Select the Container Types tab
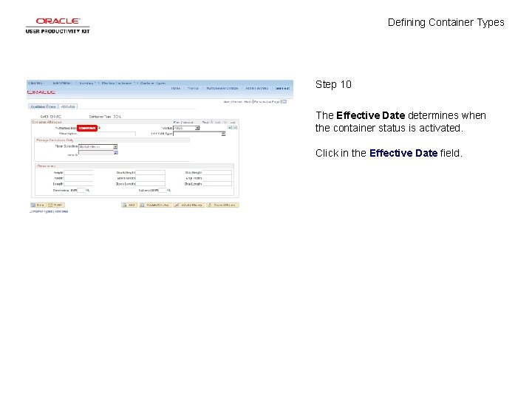The height and width of the screenshot is (399, 532). pyautogui.click(x=43, y=106)
